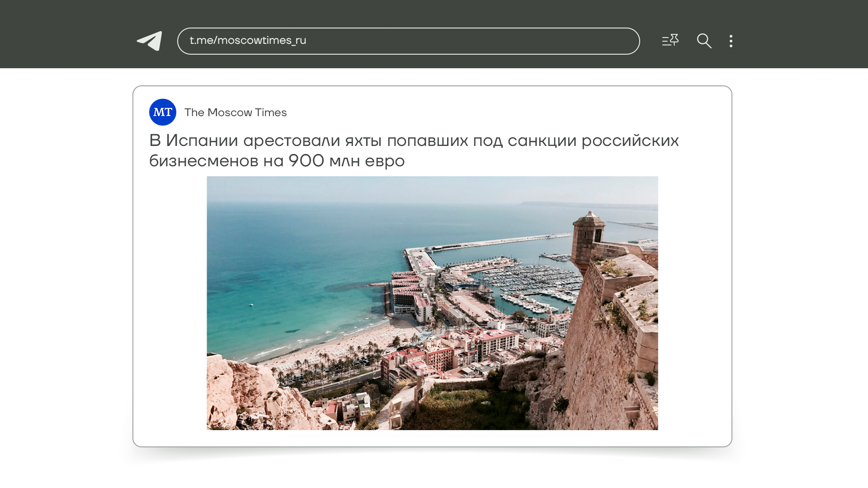Screen dimensions: 868x488
Task: Click the headline line starting with В Испании
Action: [414, 141]
